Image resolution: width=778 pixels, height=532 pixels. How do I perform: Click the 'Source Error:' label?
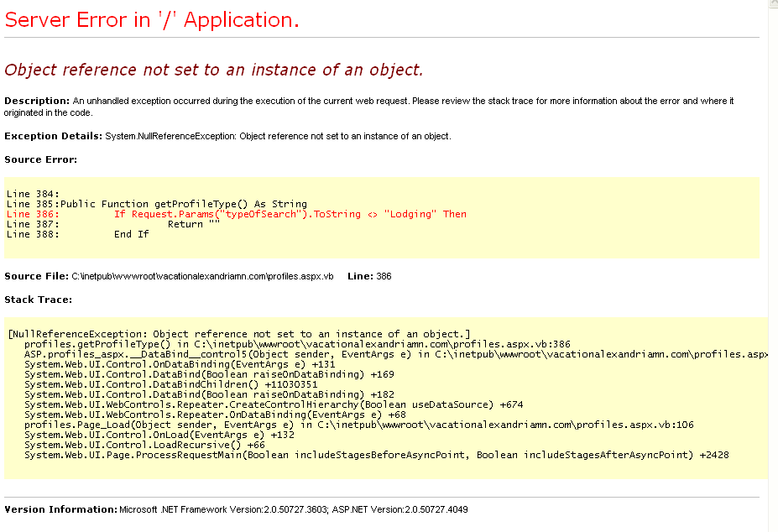click(x=40, y=159)
